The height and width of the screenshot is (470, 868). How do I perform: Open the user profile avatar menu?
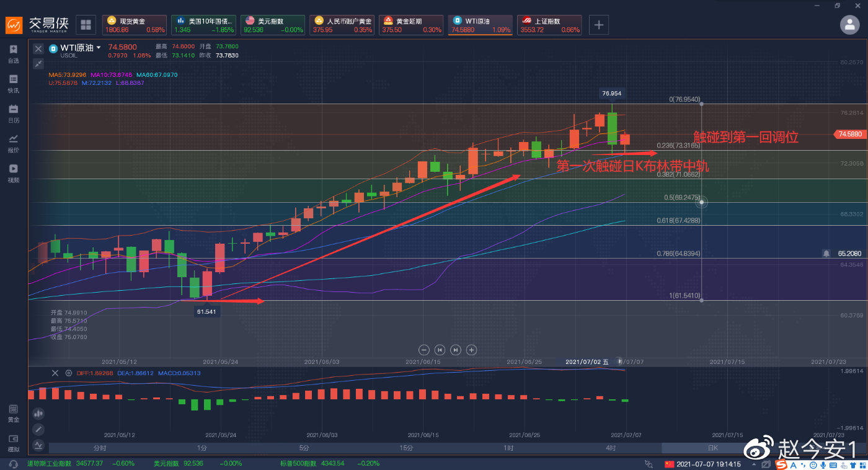point(849,25)
